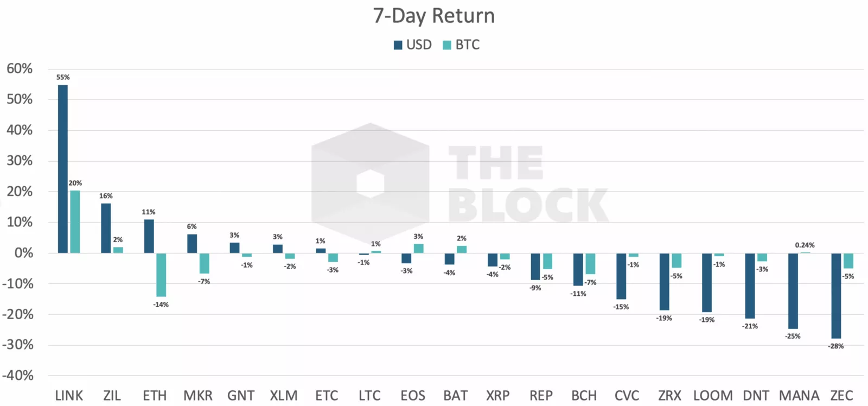This screenshot has height=406, width=868.
Task: Select the LINK BTC bar at 20%
Action: click(75, 221)
